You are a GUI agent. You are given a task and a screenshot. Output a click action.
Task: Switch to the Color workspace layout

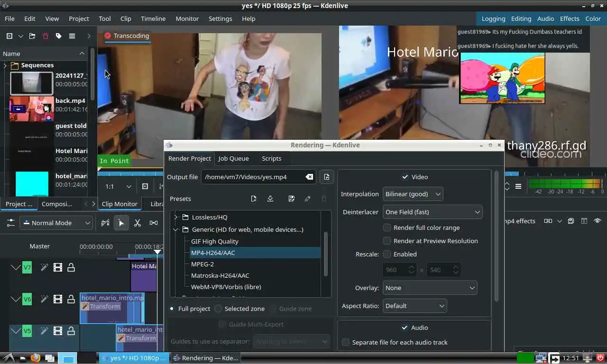point(593,18)
